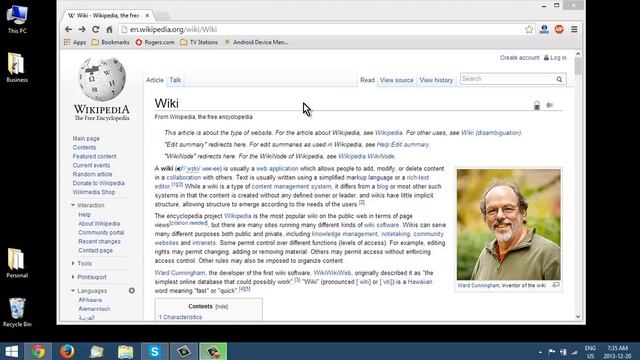Open the taskbar clock showing 7:35 AM

[617, 352]
